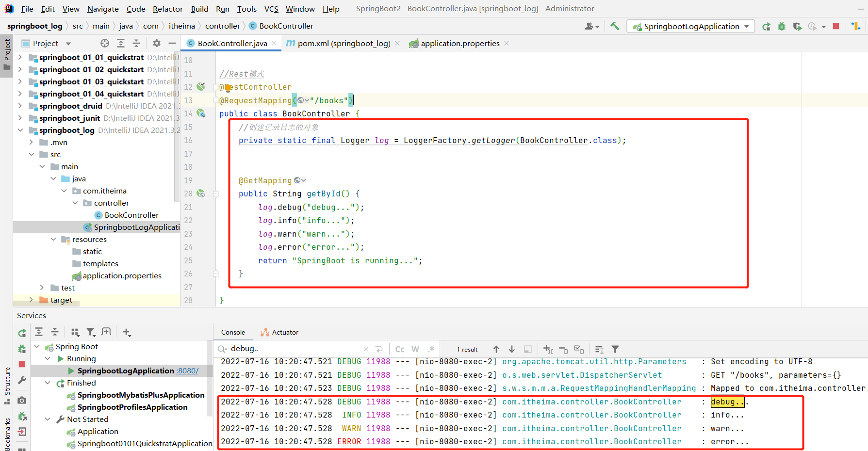Click the Add Service plus icon

(127, 332)
